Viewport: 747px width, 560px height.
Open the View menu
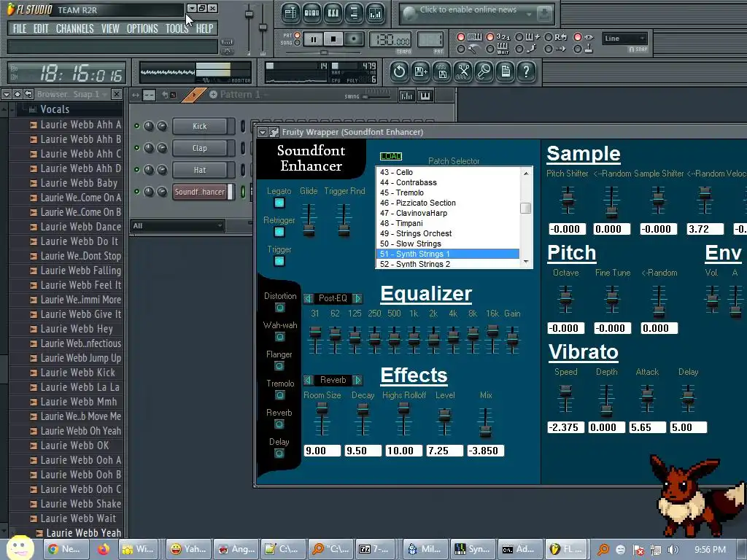pyautogui.click(x=110, y=28)
